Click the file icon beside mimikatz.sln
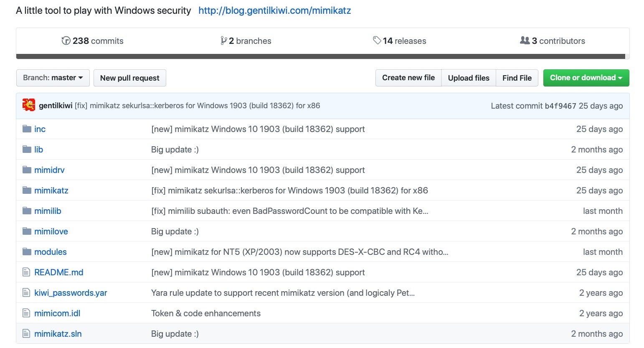Image resolution: width=644 pixels, height=348 pixels. coord(26,334)
